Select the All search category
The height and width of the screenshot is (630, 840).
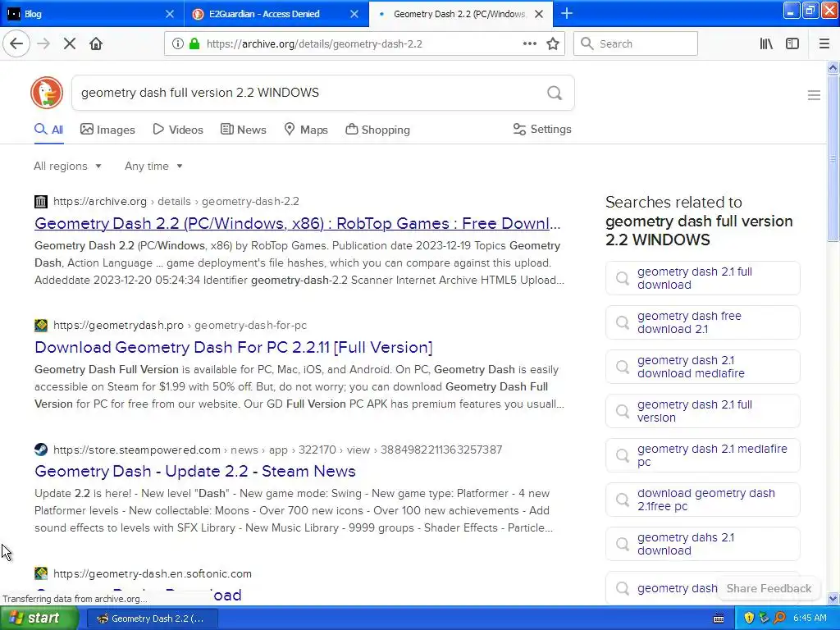(x=48, y=130)
